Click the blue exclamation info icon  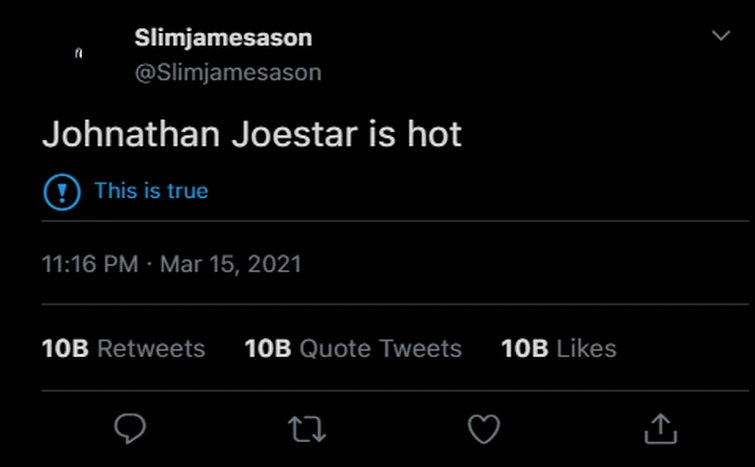pos(62,191)
